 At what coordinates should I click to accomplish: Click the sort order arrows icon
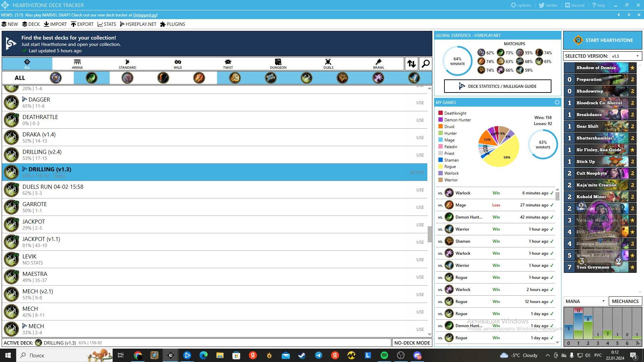[412, 64]
